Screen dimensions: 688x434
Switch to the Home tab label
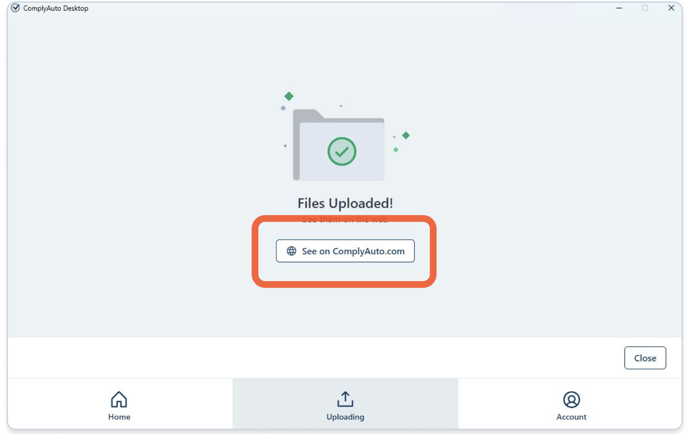pos(119,417)
